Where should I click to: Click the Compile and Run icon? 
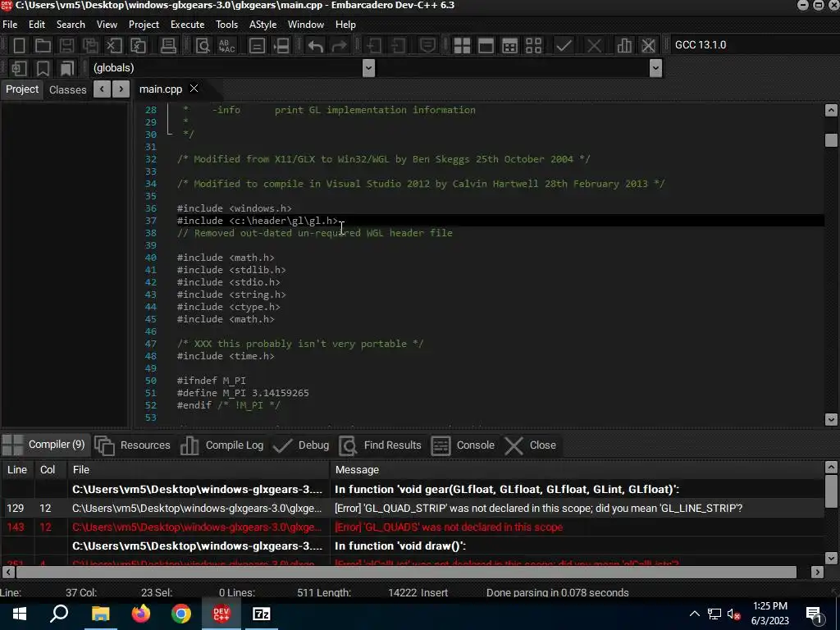click(509, 46)
